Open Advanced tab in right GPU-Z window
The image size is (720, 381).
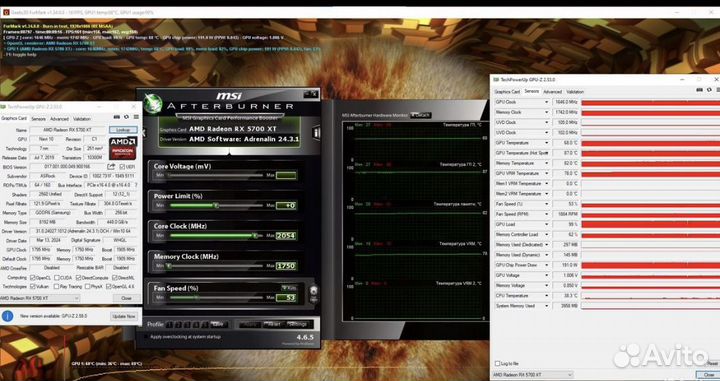click(x=552, y=92)
